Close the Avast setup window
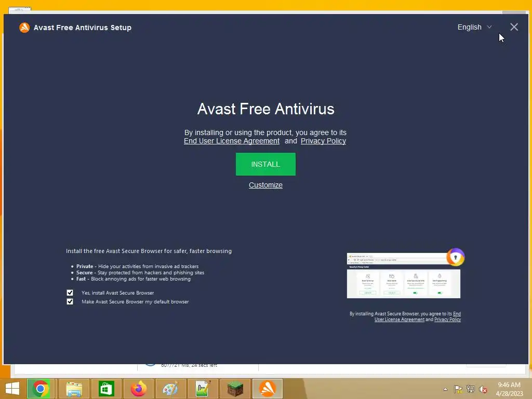This screenshot has height=399, width=532. click(x=514, y=27)
